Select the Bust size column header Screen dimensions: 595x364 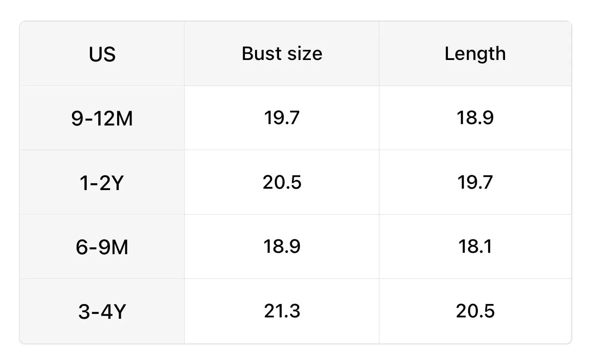(x=282, y=54)
